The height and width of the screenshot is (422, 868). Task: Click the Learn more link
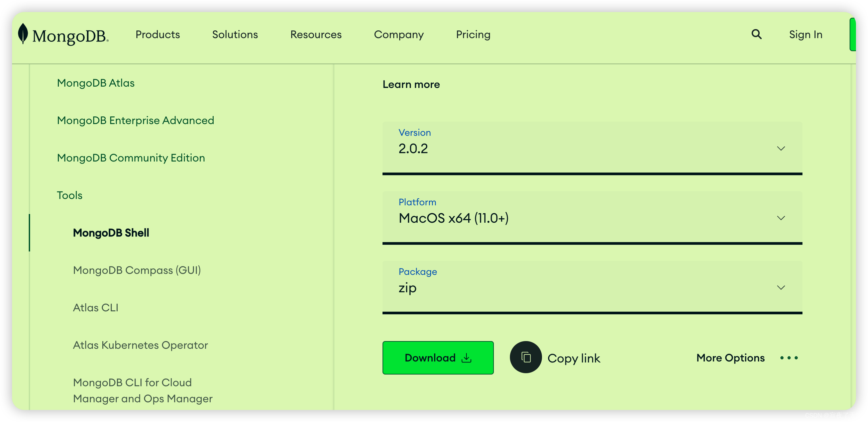[411, 84]
